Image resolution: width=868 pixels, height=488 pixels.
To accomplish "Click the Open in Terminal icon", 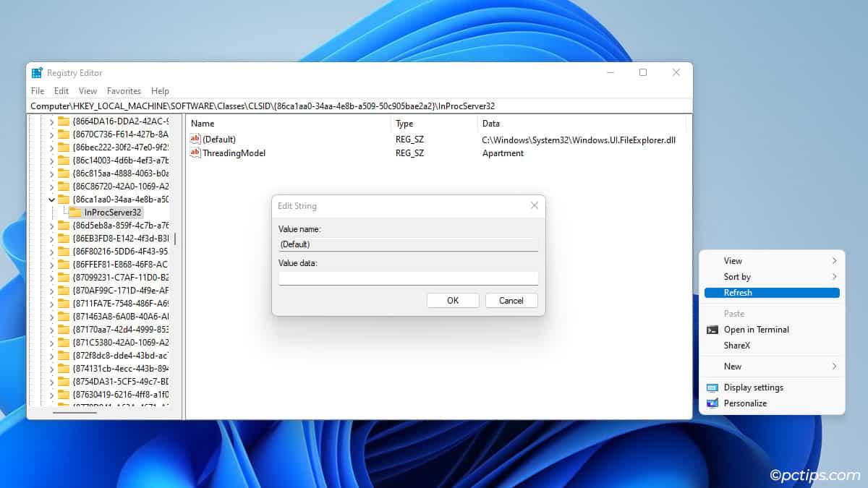I will tap(713, 330).
